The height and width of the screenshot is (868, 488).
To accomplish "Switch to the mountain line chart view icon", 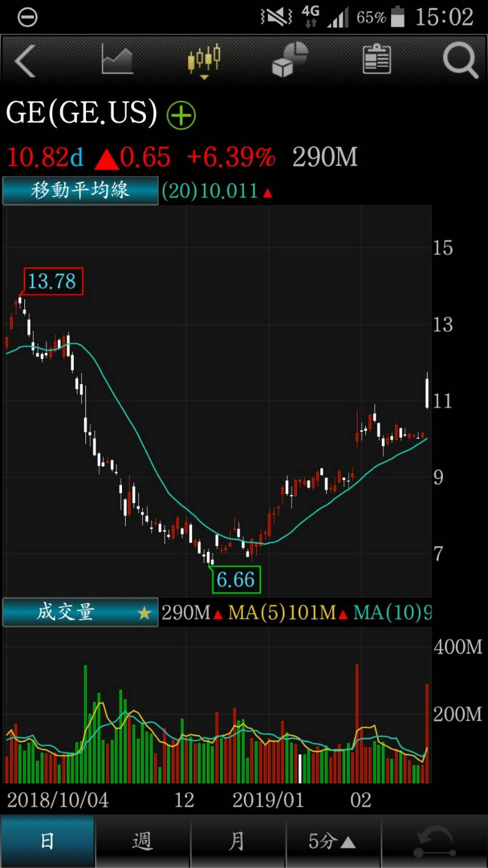I will pyautogui.click(x=117, y=59).
